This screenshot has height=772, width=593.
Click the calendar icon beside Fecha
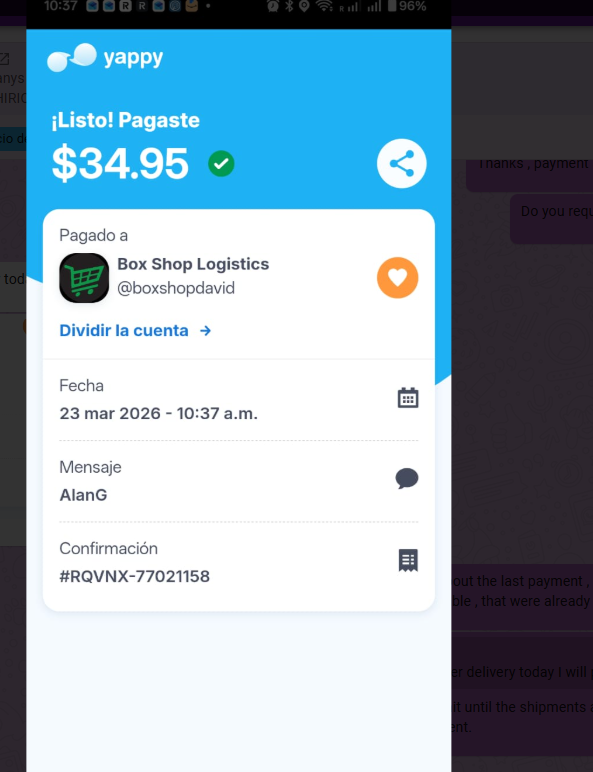[408, 398]
